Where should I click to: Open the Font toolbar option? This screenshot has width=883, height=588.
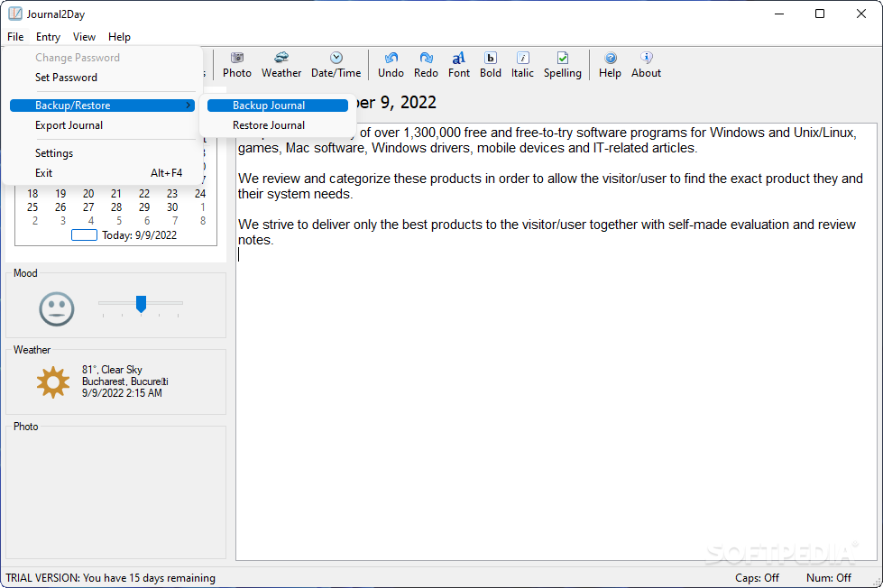(459, 65)
